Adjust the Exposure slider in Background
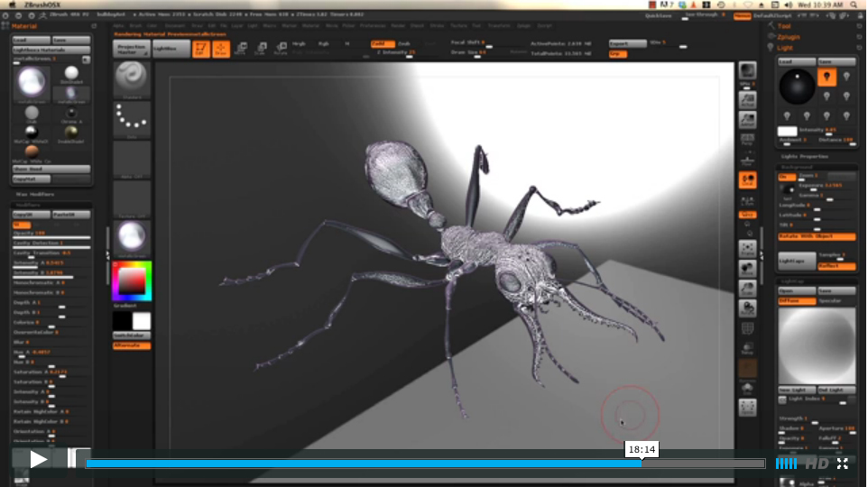 826,187
